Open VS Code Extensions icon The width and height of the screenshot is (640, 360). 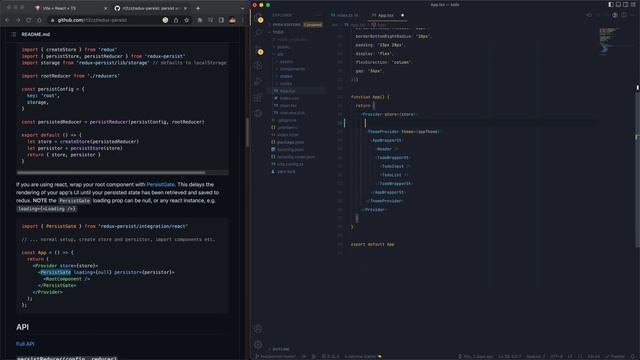pyautogui.click(x=258, y=98)
